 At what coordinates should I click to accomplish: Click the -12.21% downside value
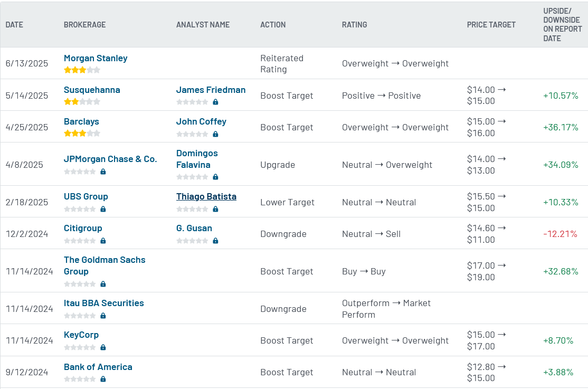pyautogui.click(x=560, y=234)
